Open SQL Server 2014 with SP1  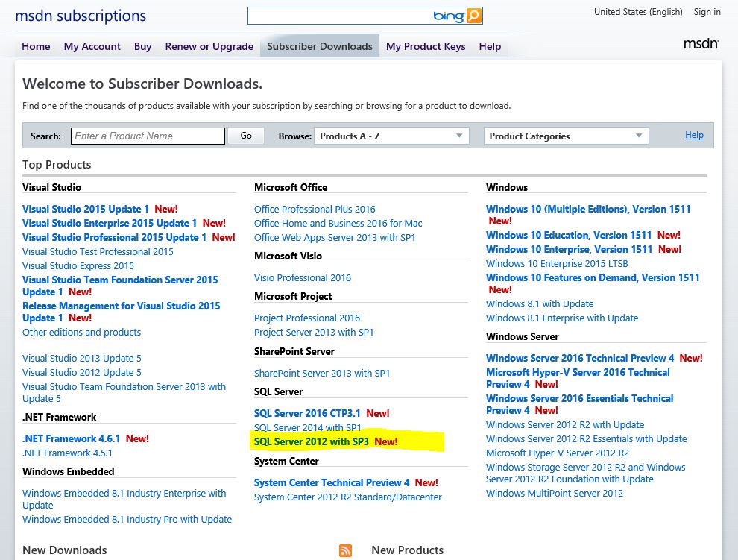pos(307,428)
